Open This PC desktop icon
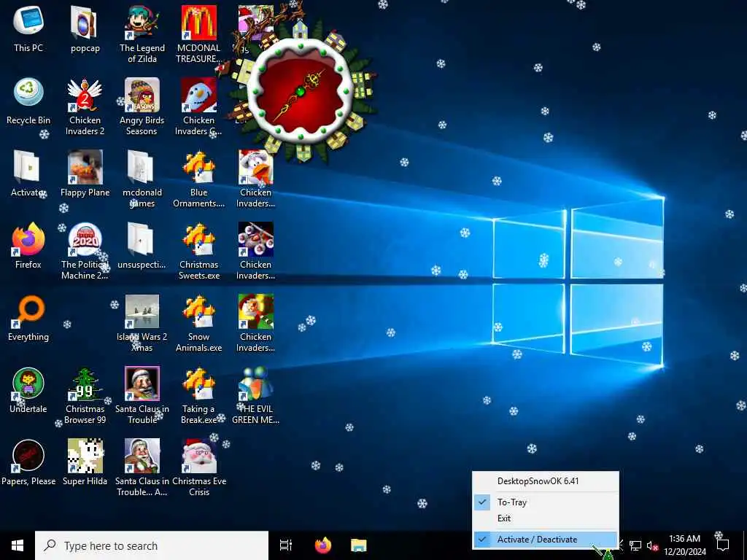747x560 pixels. (x=28, y=28)
